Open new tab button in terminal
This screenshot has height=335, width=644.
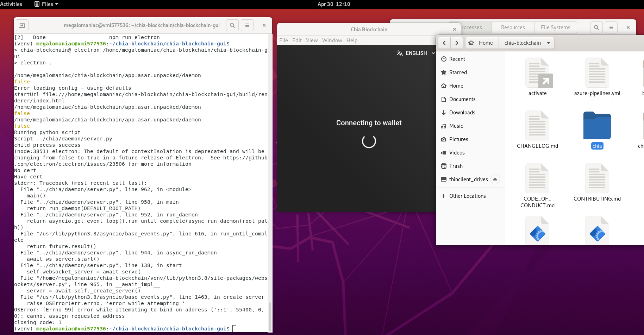22,25
